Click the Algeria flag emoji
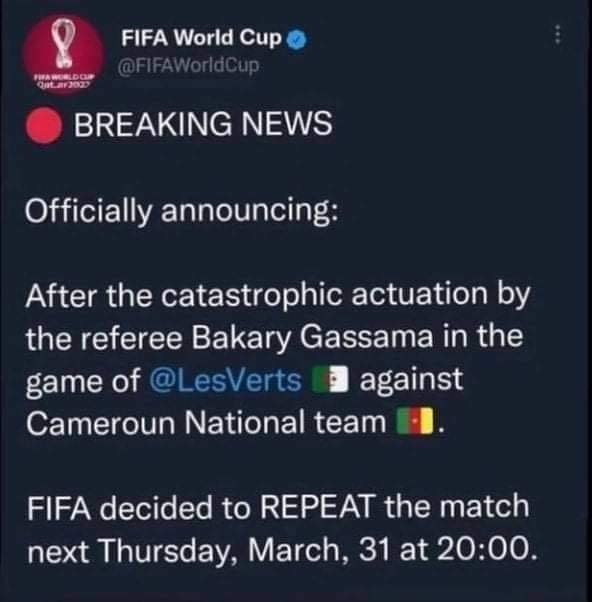The height and width of the screenshot is (602, 592). pos(330,380)
